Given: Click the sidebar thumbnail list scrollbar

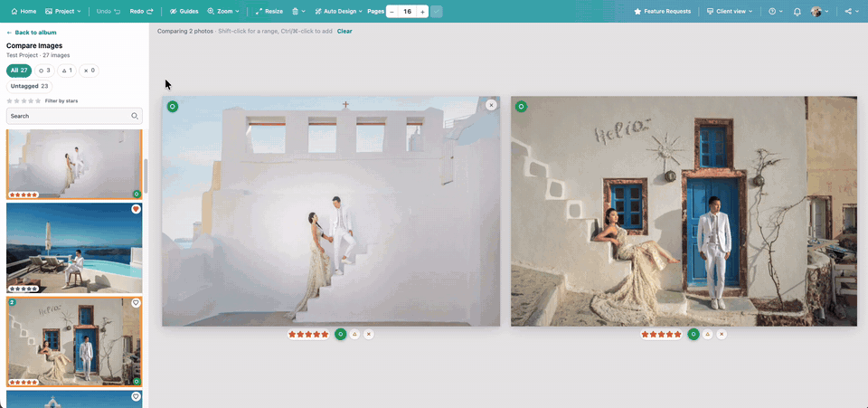Looking at the screenshot, I should pyautogui.click(x=146, y=176).
